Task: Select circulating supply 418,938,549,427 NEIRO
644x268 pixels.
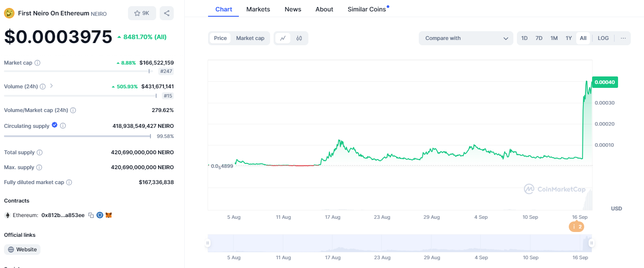Action: (x=143, y=126)
